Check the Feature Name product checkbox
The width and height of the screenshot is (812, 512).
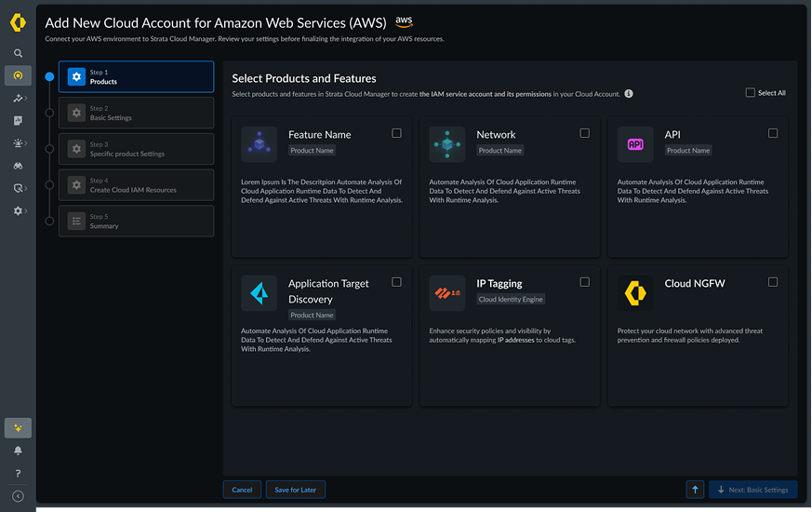396,133
